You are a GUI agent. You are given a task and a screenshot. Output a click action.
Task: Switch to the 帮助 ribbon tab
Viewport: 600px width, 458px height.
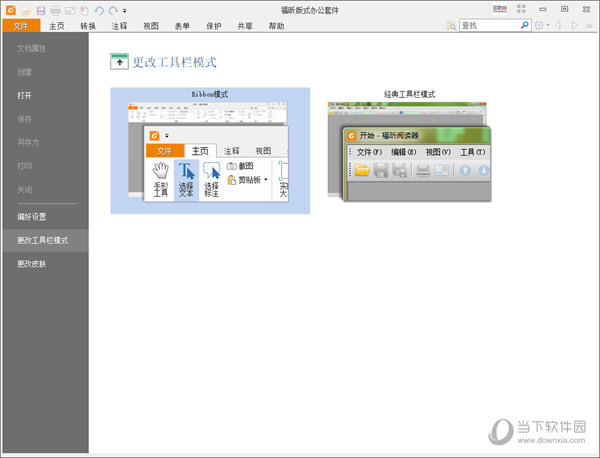[276, 26]
